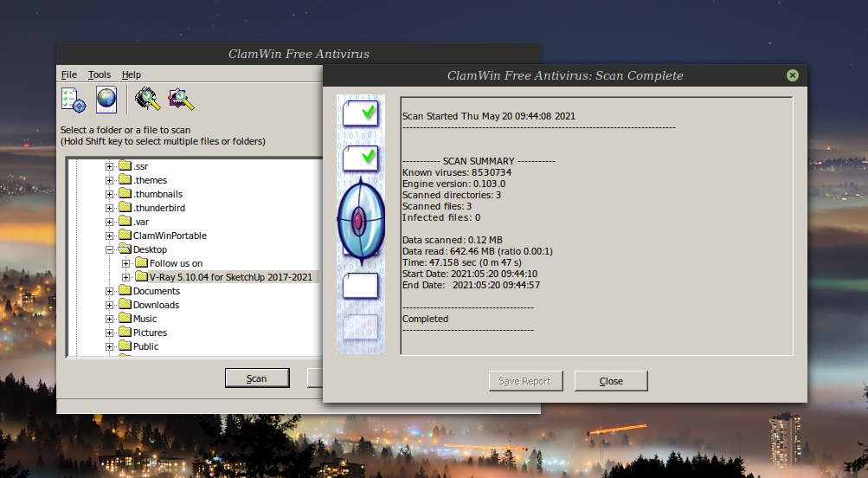This screenshot has height=478, width=868.
Task: Select the open Desktop folder icon
Action: 125,249
